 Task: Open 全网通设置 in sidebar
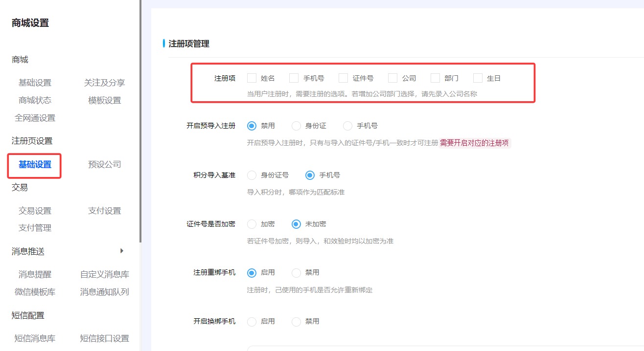pos(35,118)
